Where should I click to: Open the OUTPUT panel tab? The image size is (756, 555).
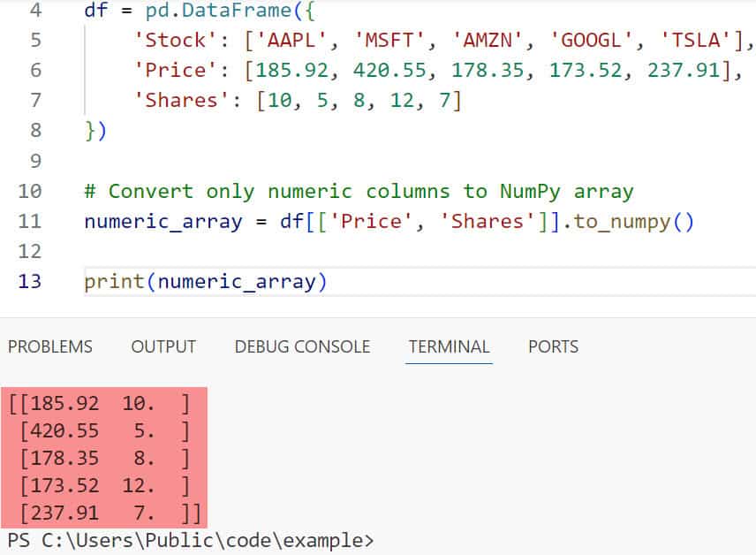pyautogui.click(x=163, y=347)
